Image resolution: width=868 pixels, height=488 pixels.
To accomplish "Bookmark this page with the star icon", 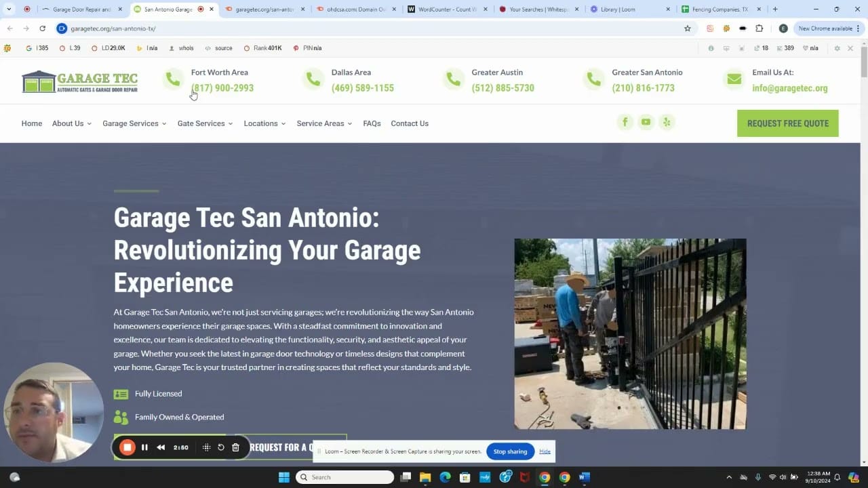I will (687, 28).
